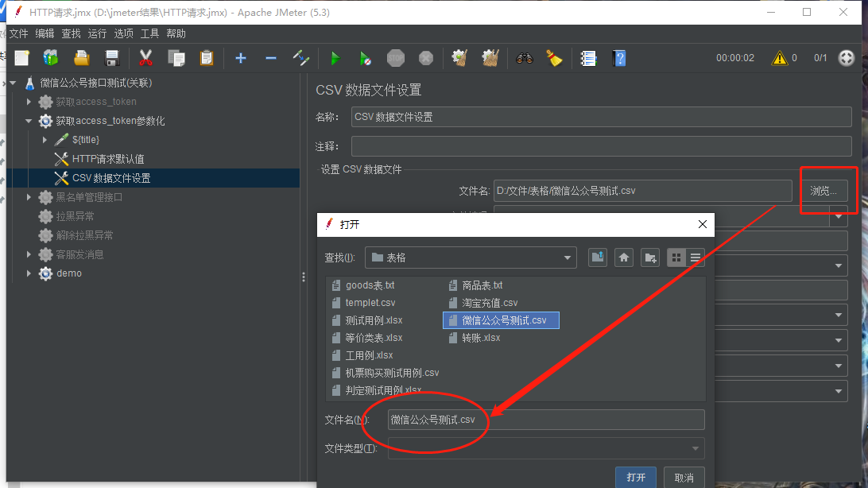868x488 pixels.
Task: Click the 文件名 field in Open dialog
Action: pos(546,420)
